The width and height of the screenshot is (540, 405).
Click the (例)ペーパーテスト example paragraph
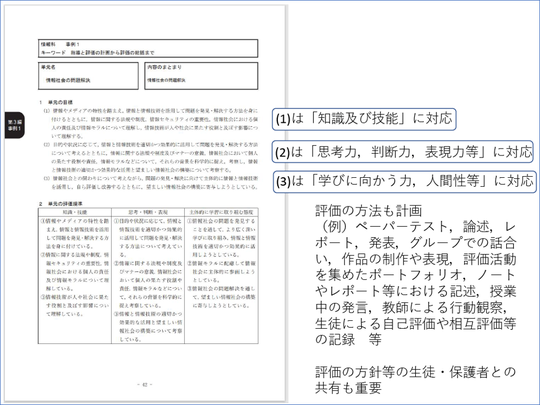click(x=416, y=283)
